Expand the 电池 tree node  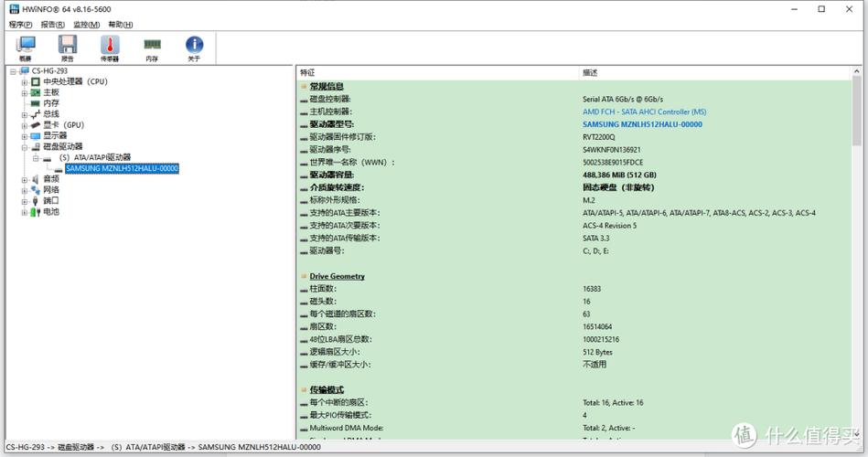click(x=25, y=212)
